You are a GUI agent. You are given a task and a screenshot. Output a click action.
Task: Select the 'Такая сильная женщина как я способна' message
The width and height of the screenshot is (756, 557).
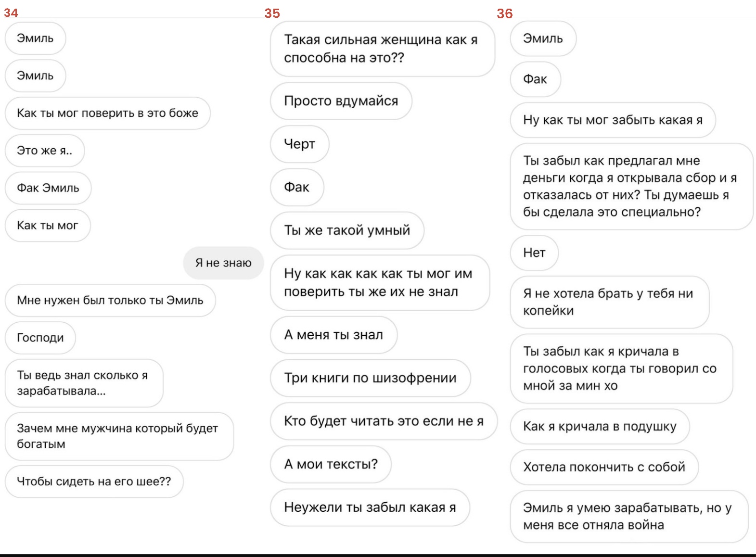383,49
